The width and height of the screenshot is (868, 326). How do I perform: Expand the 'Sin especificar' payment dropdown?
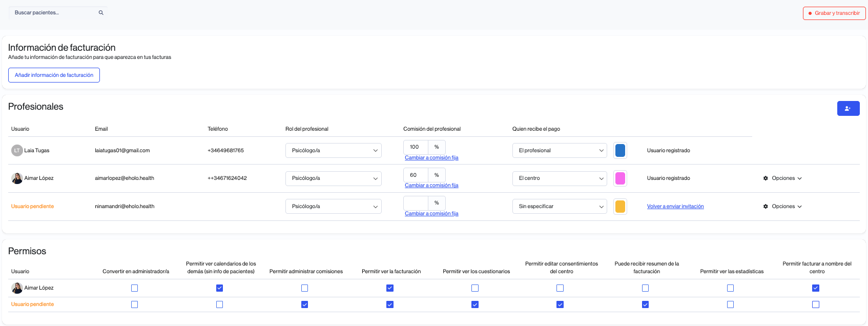(559, 207)
